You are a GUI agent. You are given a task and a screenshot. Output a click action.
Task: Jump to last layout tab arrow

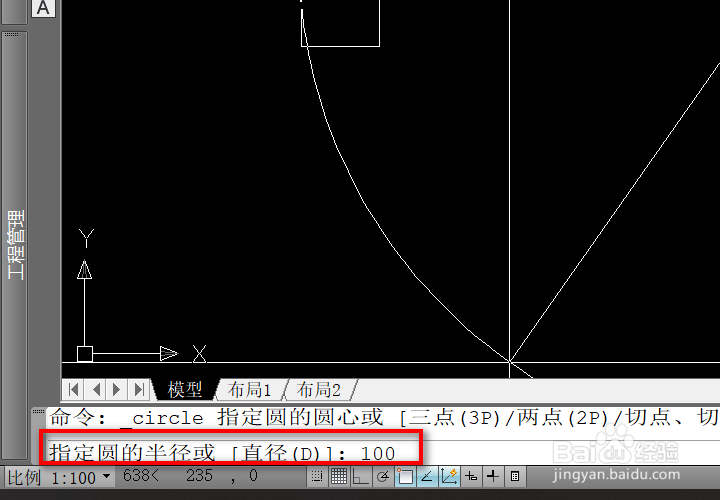pyautogui.click(x=139, y=390)
